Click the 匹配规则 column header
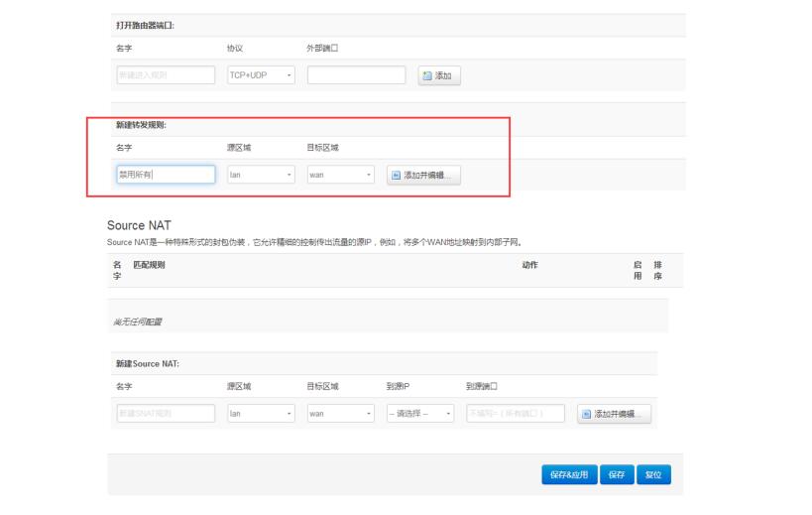Viewport: 812px width, 515px height. click(152, 265)
